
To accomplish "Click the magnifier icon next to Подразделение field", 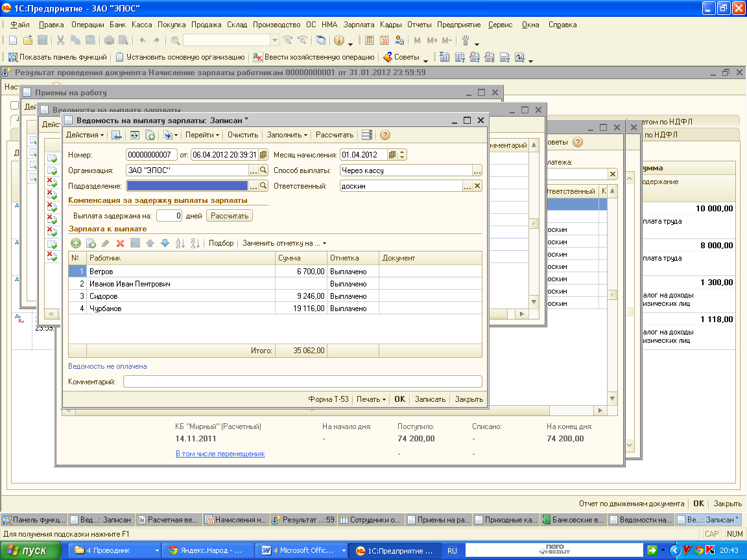I will pos(263,186).
